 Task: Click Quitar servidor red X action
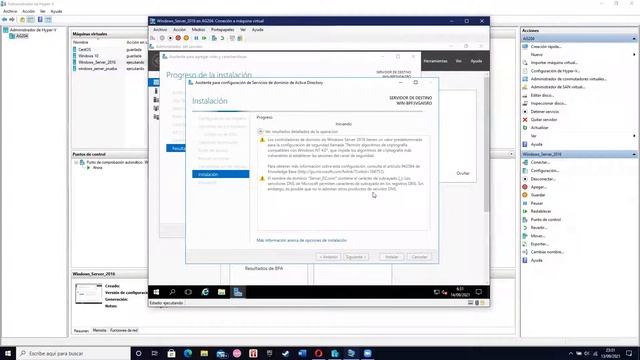pos(525,120)
